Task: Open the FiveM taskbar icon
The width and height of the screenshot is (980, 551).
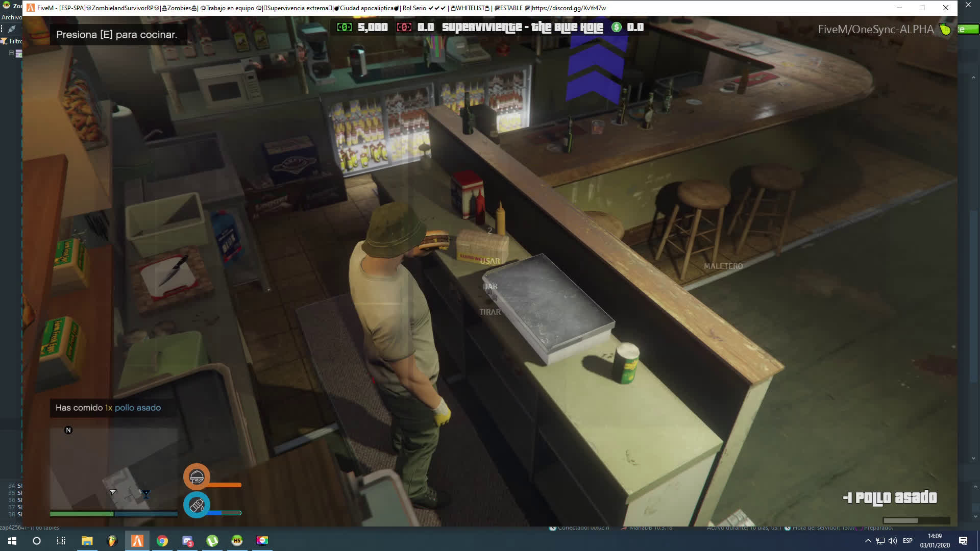Action: (136, 541)
